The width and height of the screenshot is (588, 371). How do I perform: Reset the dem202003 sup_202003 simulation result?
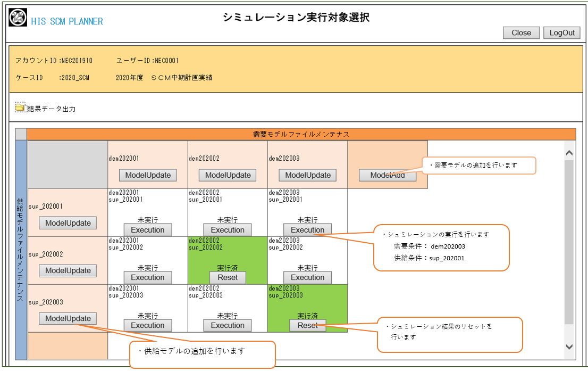click(x=307, y=325)
